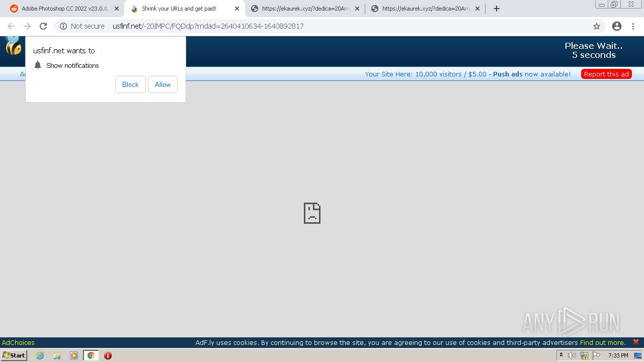
Task: Click the Report this ad button
Action: click(x=606, y=74)
